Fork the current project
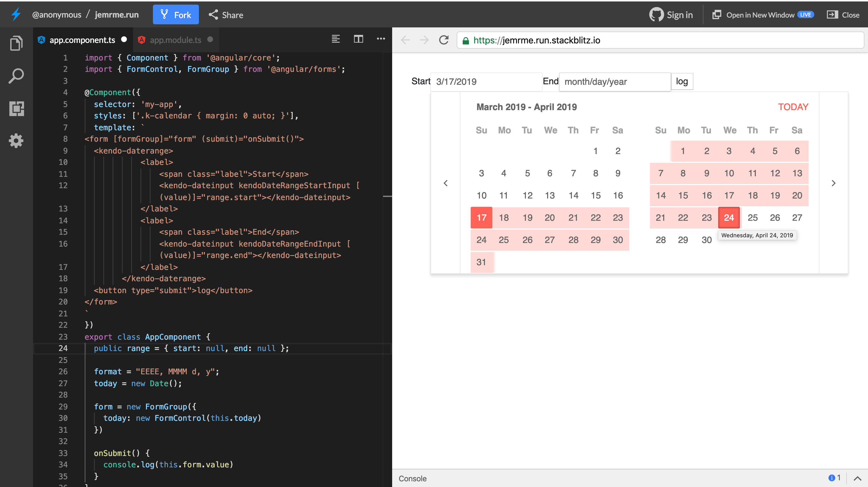The width and height of the screenshot is (868, 487). [176, 14]
